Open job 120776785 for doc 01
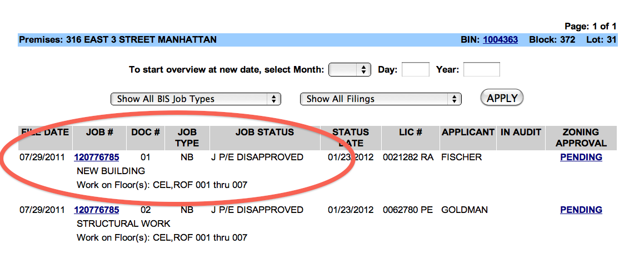Image resolution: width=644 pixels, height=254 pixels. coord(96,158)
